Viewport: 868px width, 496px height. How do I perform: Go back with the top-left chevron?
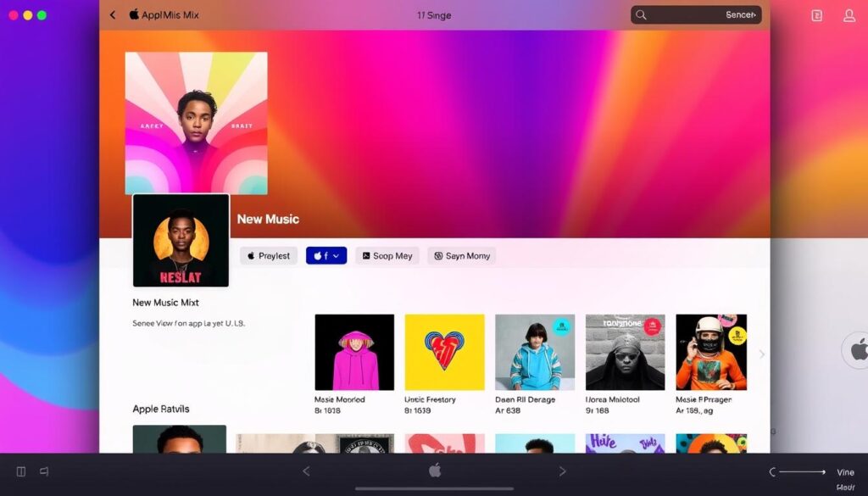[113, 15]
